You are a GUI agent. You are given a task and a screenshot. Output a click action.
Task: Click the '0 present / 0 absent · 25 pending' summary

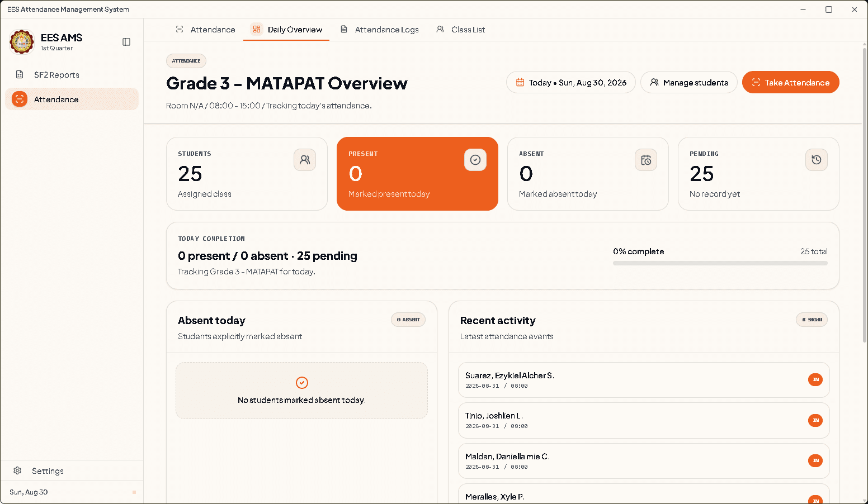(267, 256)
